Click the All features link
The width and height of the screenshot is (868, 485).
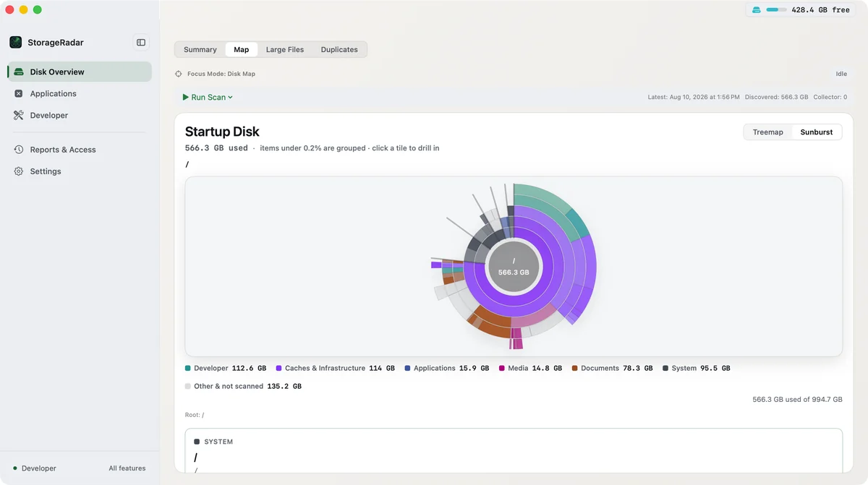127,468
